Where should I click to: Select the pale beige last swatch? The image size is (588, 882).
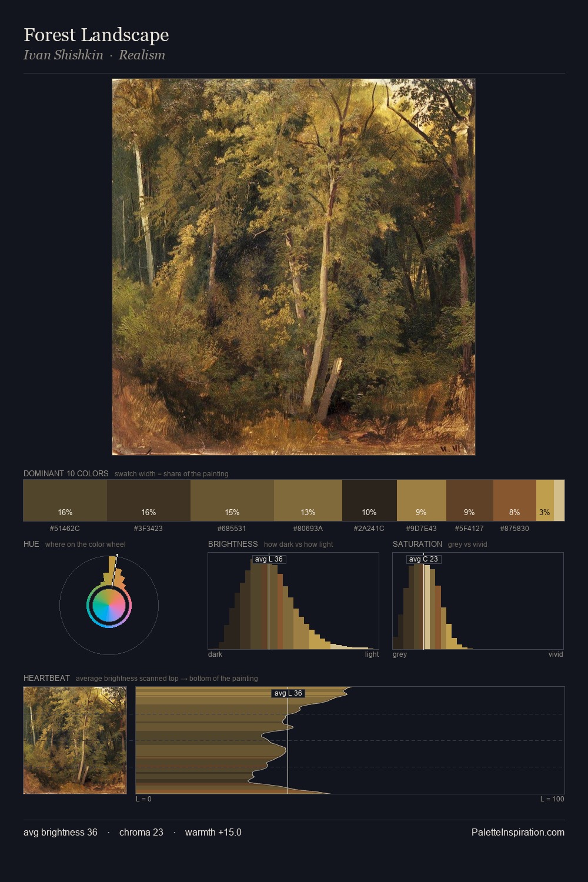(x=559, y=500)
